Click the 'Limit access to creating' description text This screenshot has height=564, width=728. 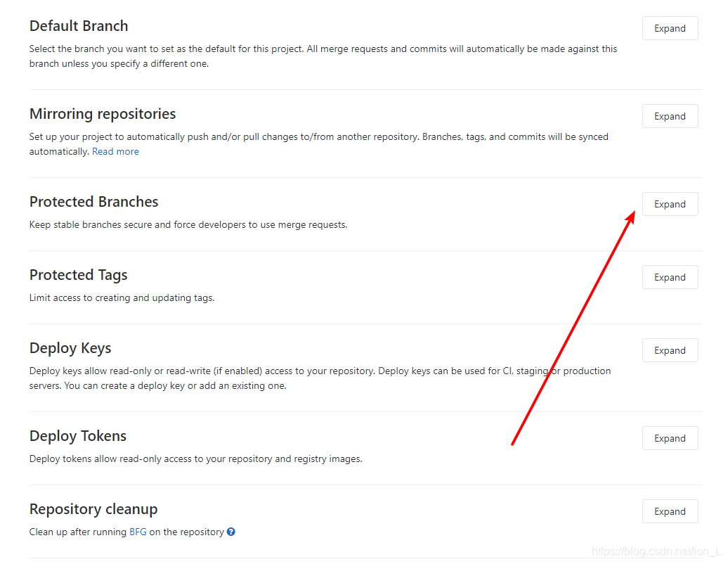(x=122, y=297)
